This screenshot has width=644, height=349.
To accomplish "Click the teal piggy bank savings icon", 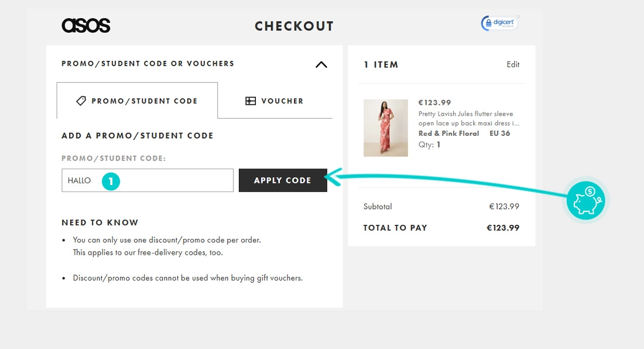I will 585,200.
